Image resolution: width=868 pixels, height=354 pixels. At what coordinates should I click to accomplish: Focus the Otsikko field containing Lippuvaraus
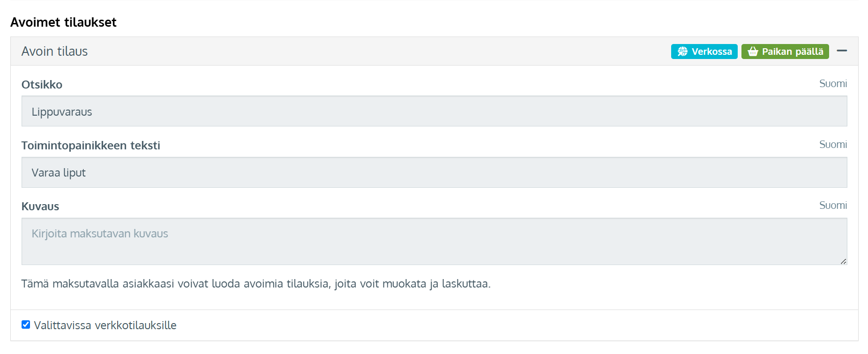[434, 111]
